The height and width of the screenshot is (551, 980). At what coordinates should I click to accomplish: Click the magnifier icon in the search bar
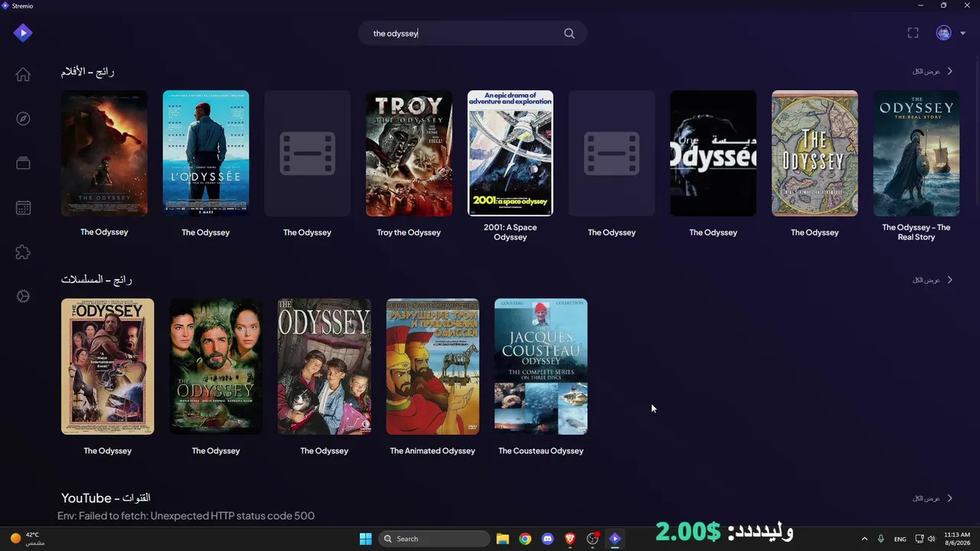pyautogui.click(x=569, y=34)
